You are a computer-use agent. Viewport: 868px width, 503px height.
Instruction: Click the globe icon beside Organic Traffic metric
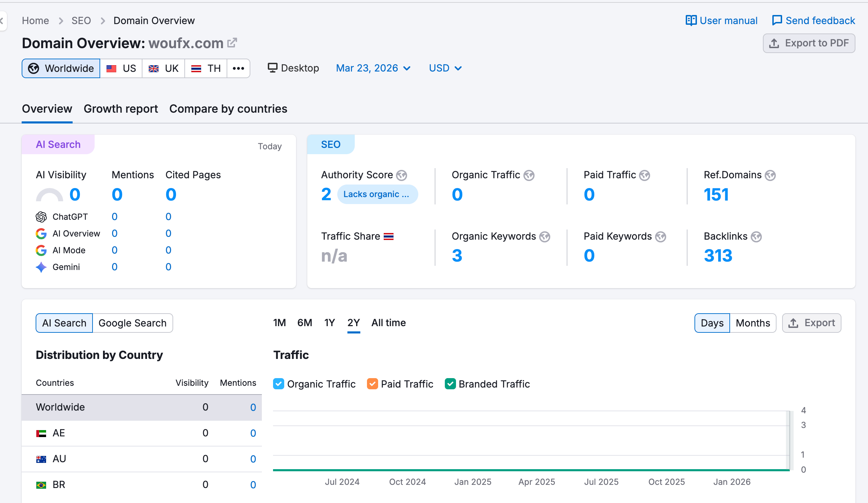[x=529, y=175]
